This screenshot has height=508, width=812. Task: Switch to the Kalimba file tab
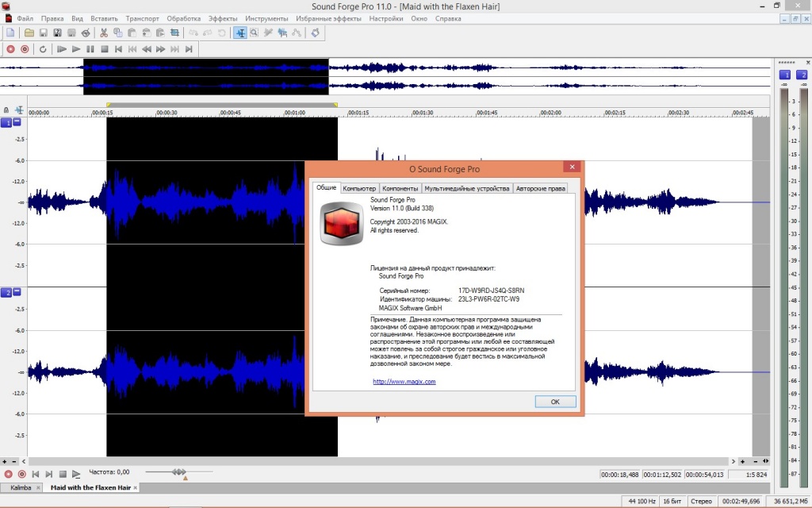click(21, 488)
